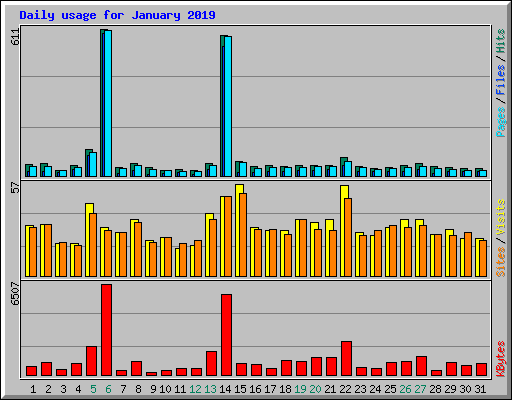Viewport: 512px width, 400px height.
Task: Click the red KBytes bar for day 14
Action: pos(226,335)
